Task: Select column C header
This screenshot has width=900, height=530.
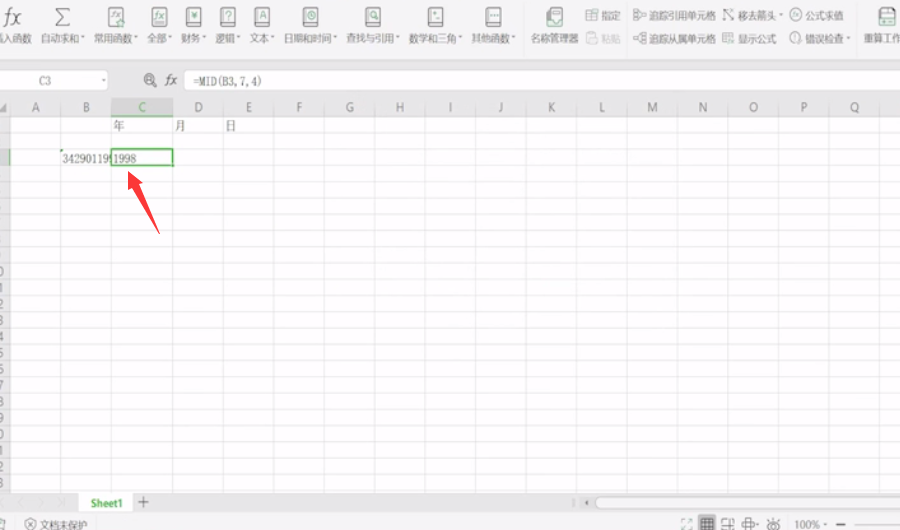Action: [x=142, y=107]
